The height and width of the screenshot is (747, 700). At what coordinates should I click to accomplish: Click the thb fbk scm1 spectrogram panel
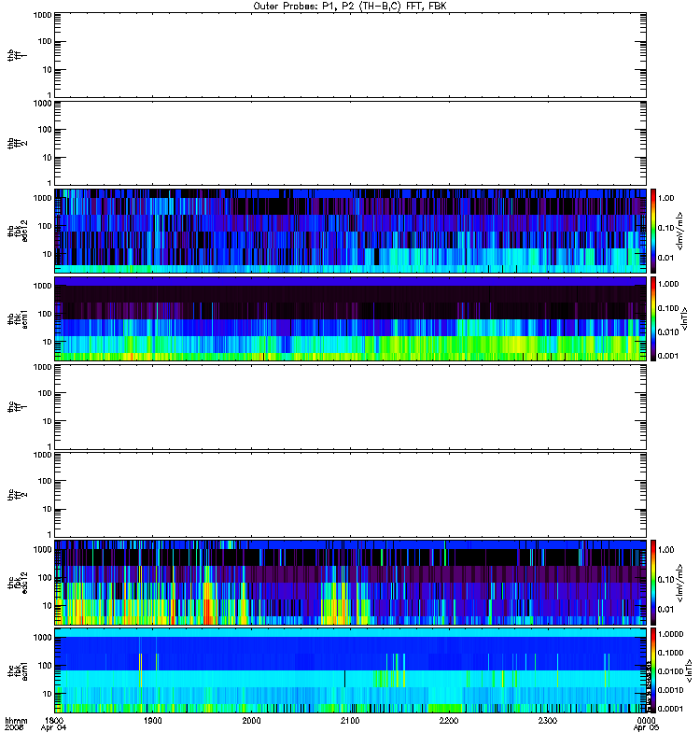pos(351,318)
